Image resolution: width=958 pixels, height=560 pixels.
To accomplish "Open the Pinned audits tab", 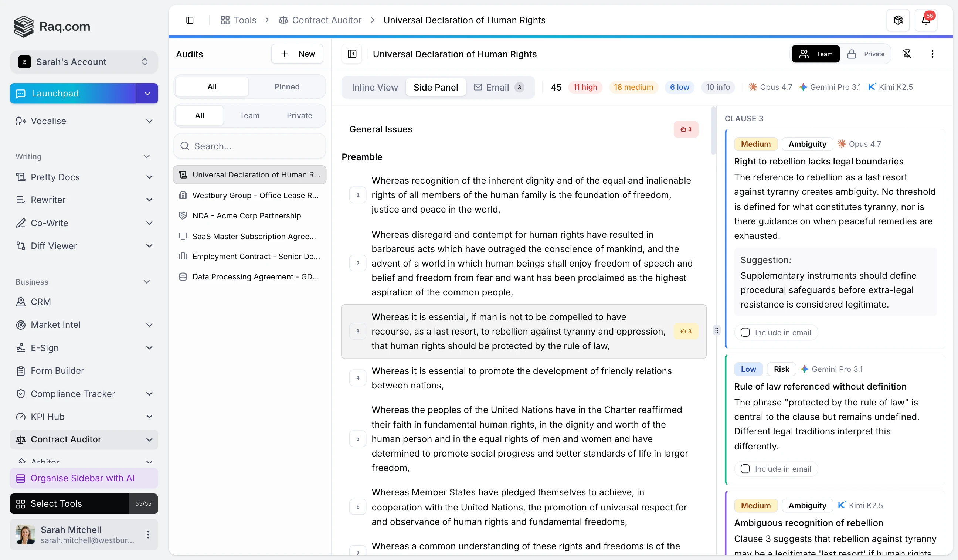I will pyautogui.click(x=287, y=87).
